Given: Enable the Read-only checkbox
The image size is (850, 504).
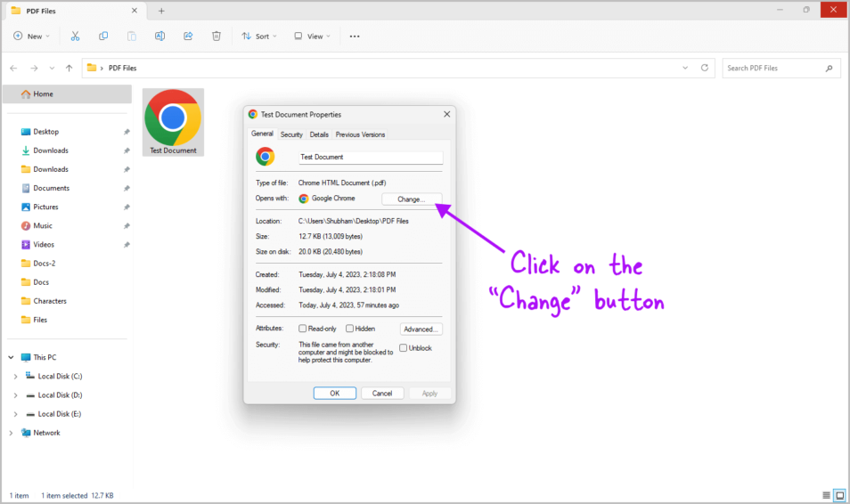Looking at the screenshot, I should [302, 329].
